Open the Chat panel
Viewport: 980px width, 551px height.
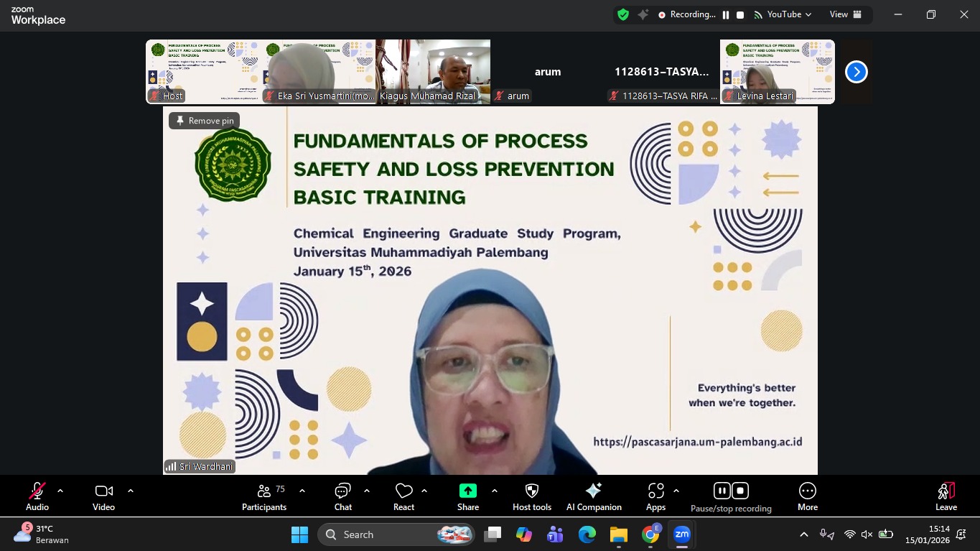coord(342,496)
